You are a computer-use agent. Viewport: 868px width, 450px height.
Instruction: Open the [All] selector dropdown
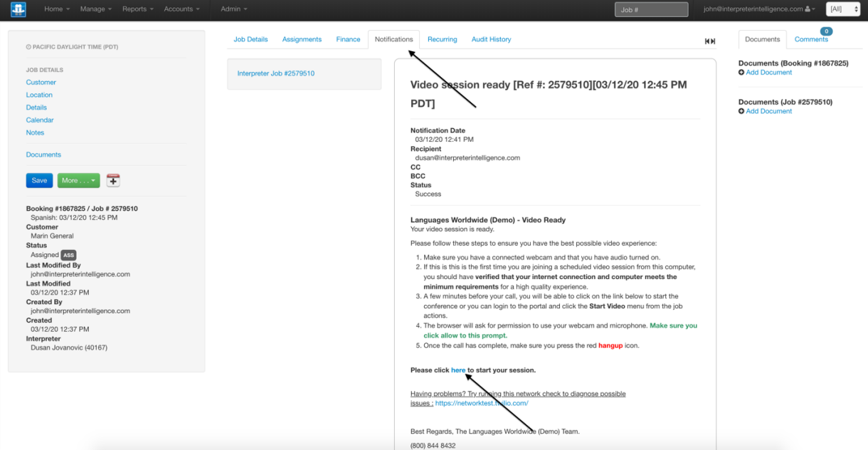coord(842,9)
